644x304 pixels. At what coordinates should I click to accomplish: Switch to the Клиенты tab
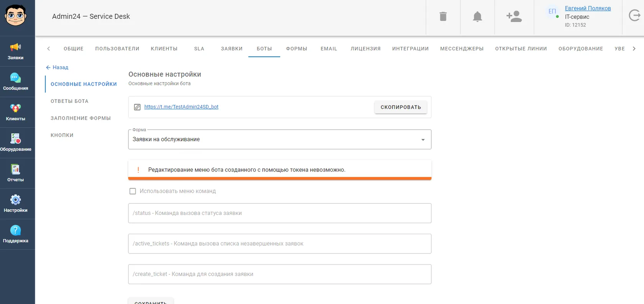point(164,49)
